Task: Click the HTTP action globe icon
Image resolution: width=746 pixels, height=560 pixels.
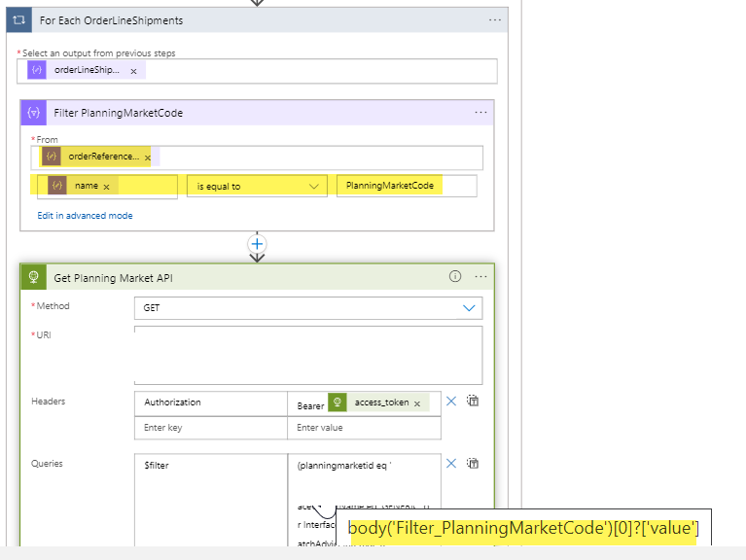Action: point(34,277)
